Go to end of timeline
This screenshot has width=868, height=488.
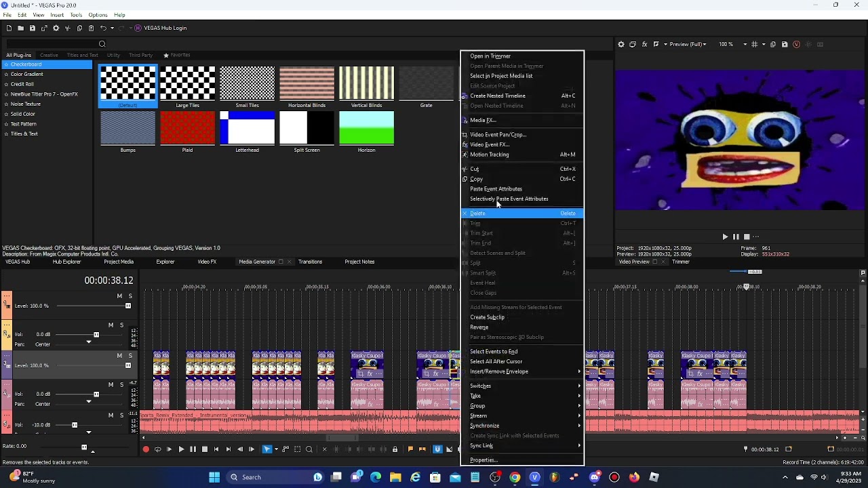coord(228,449)
